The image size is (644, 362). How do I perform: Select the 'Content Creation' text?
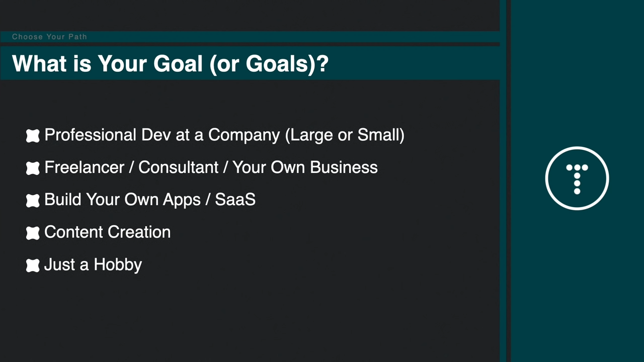(x=107, y=232)
